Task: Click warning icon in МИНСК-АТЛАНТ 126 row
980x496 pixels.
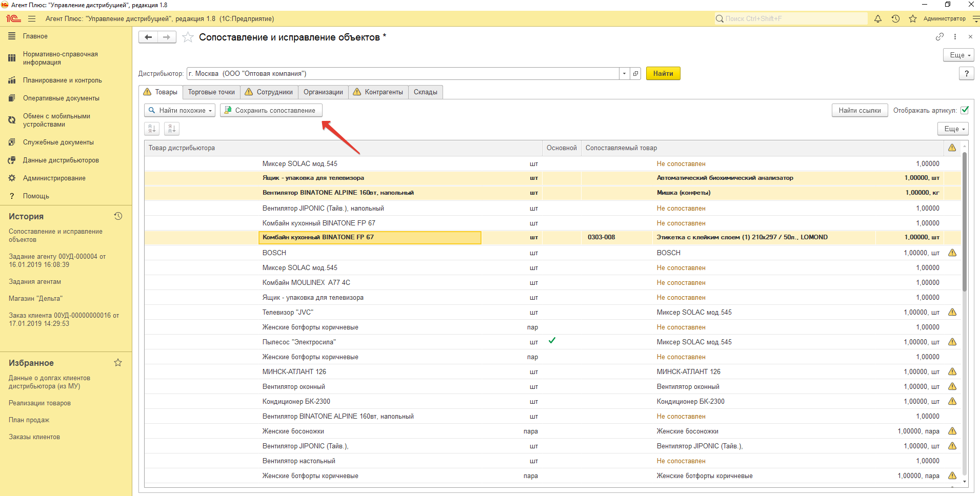Action: click(952, 371)
